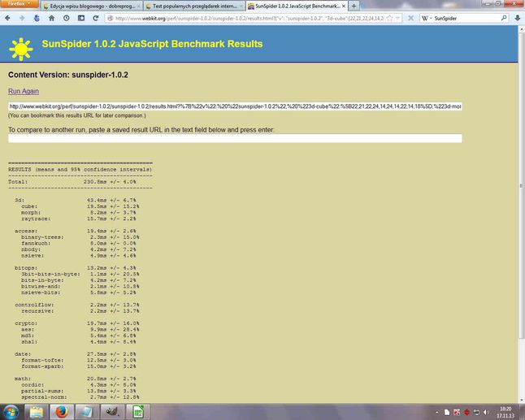Close the SunSpider benchmark tab
This screenshot has height=420, width=525.
344,6
